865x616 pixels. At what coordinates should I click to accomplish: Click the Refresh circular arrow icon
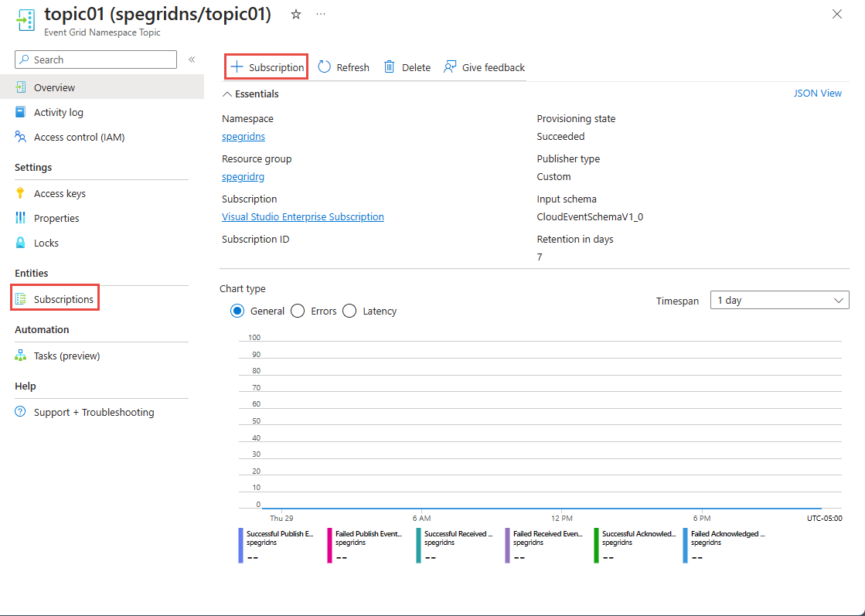(325, 66)
